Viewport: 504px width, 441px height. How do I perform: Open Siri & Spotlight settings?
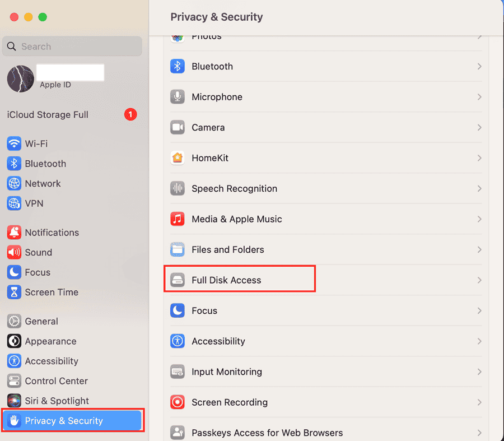point(57,401)
